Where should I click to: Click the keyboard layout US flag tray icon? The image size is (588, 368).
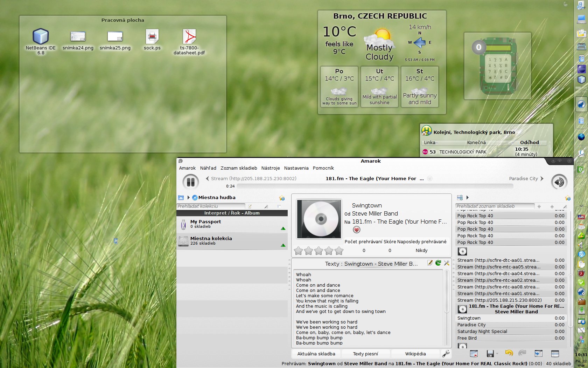click(x=581, y=217)
